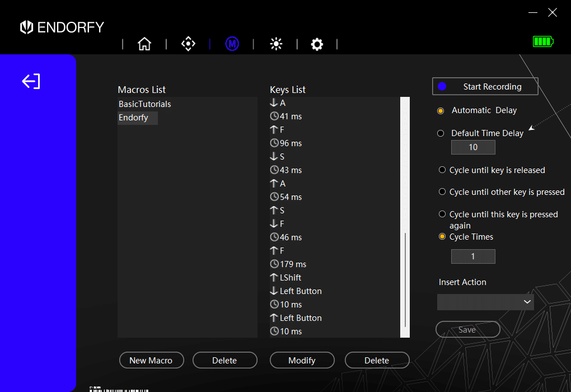Enable Automatic Delay option
Screen dimensions: 571x392
tap(441, 111)
